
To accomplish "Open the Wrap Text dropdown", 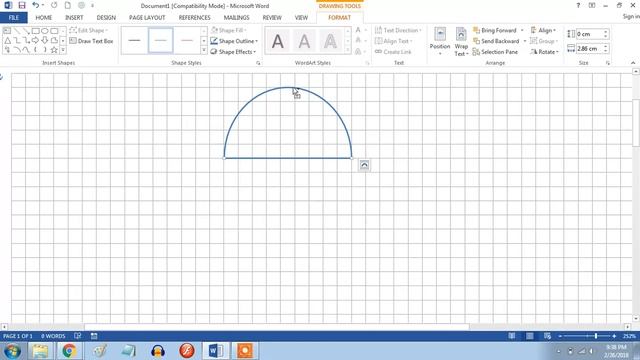I will 461,41.
